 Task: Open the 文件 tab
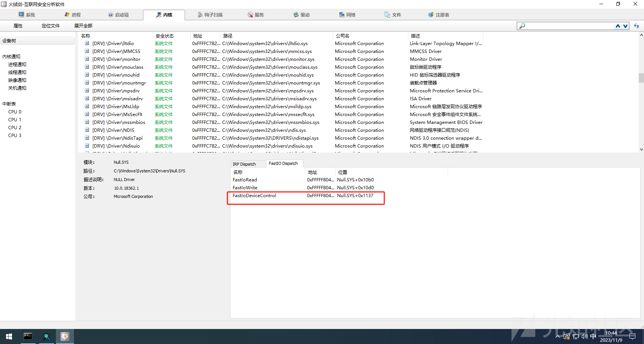[393, 15]
